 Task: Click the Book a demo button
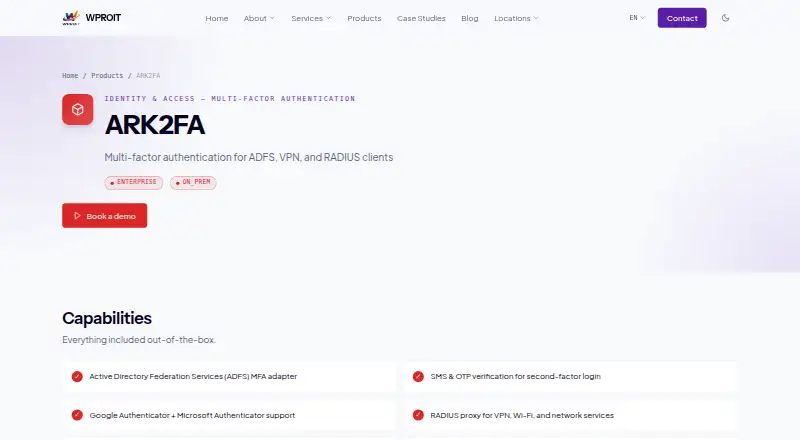(x=105, y=215)
